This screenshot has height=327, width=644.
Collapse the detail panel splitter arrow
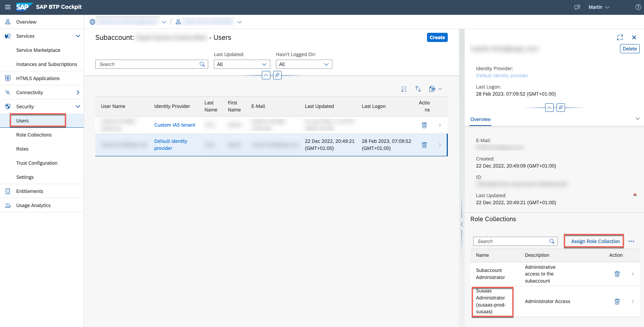click(x=462, y=224)
